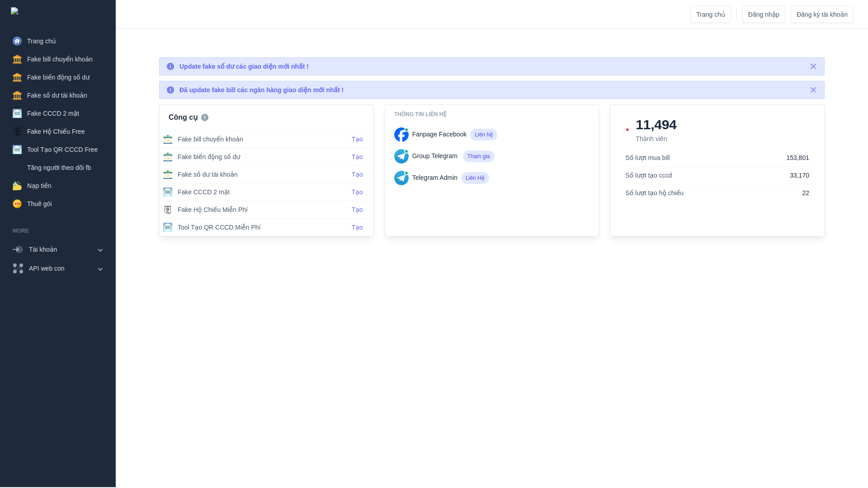Click the passport count value 22
Image resolution: width=868 pixels, height=488 pixels.
click(806, 193)
